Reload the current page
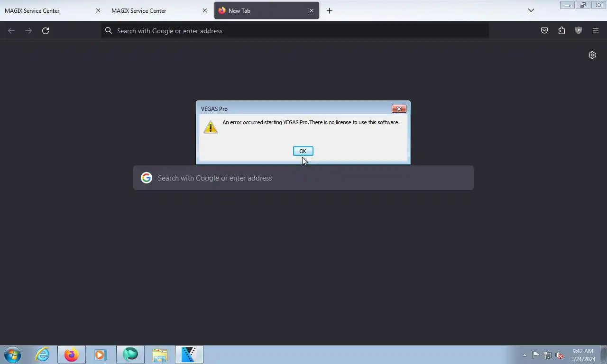607x364 pixels. (x=46, y=31)
